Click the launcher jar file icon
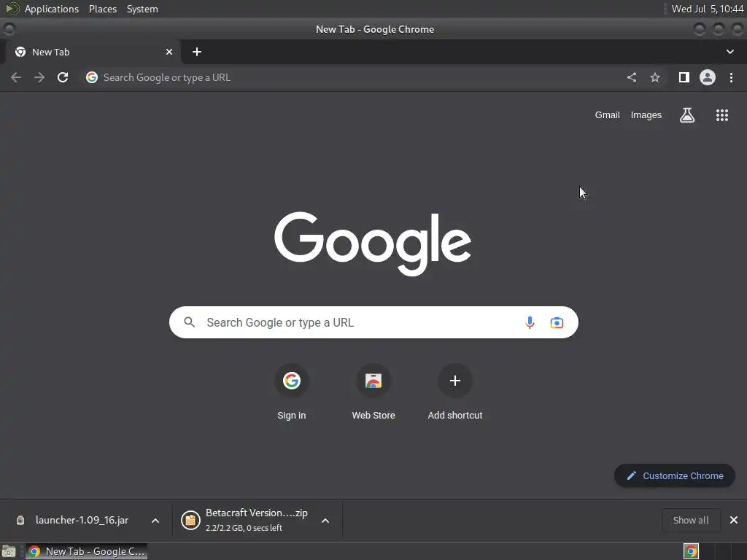The width and height of the screenshot is (747, 560). click(20, 520)
